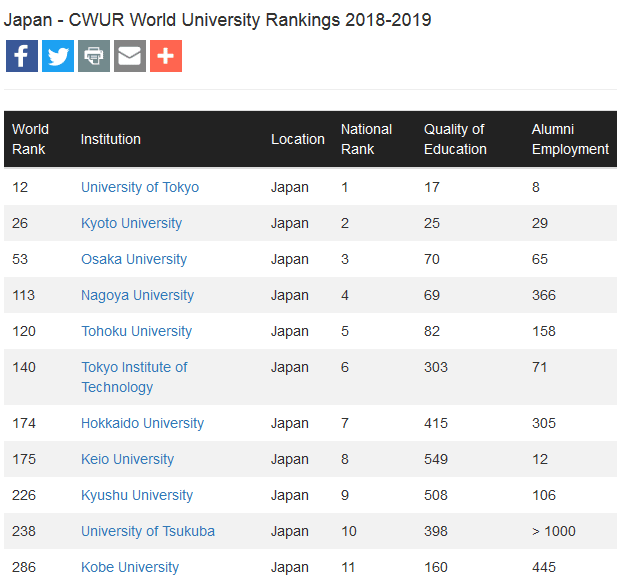Viewport: 617px width, 584px height.
Task: Select alumni employment value 305
Action: pyautogui.click(x=544, y=423)
